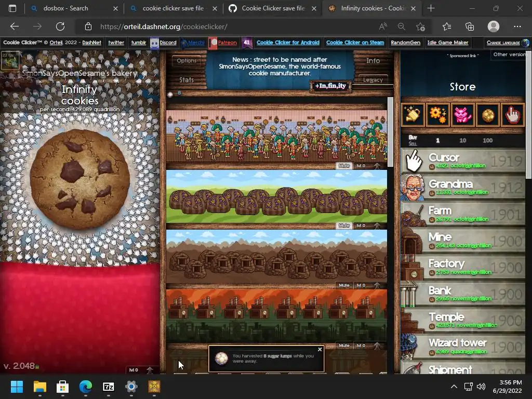The width and height of the screenshot is (532, 399).
Task: Open the Idle Game Maker link
Action: (x=447, y=43)
